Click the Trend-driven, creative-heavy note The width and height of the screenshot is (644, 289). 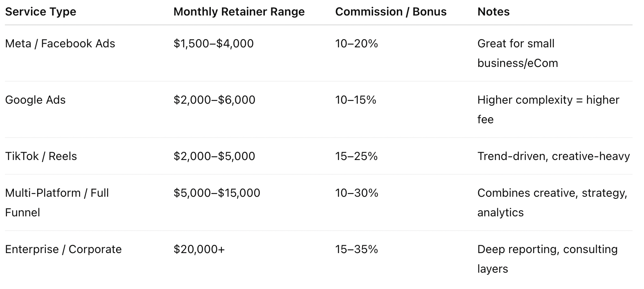[554, 156]
